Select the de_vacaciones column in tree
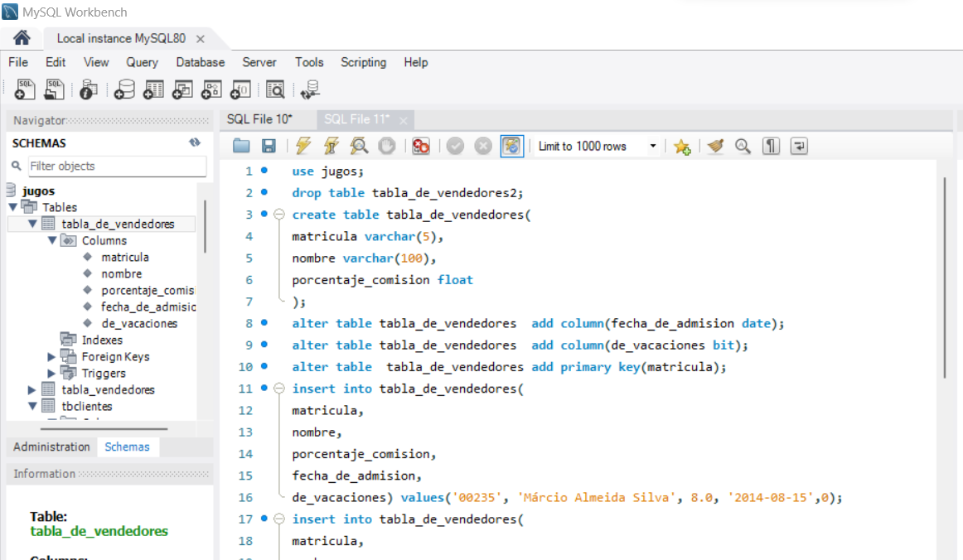Screen dimensions: 963x560 139,323
